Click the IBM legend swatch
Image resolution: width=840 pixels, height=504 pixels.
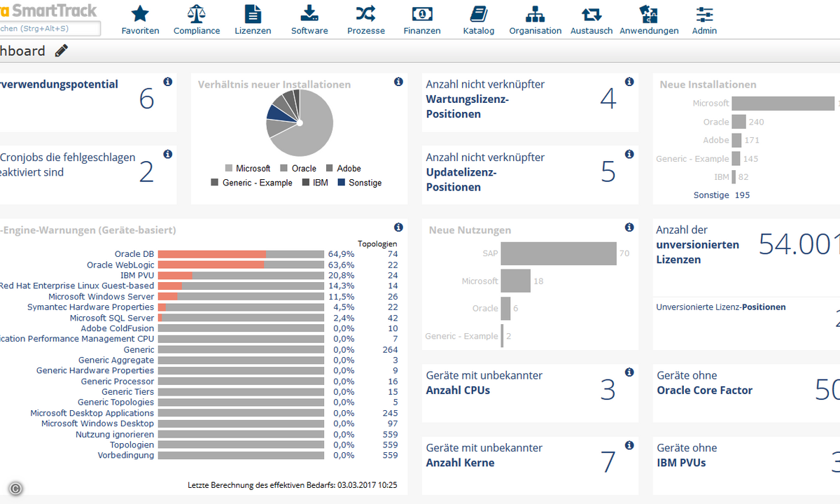[x=307, y=183]
